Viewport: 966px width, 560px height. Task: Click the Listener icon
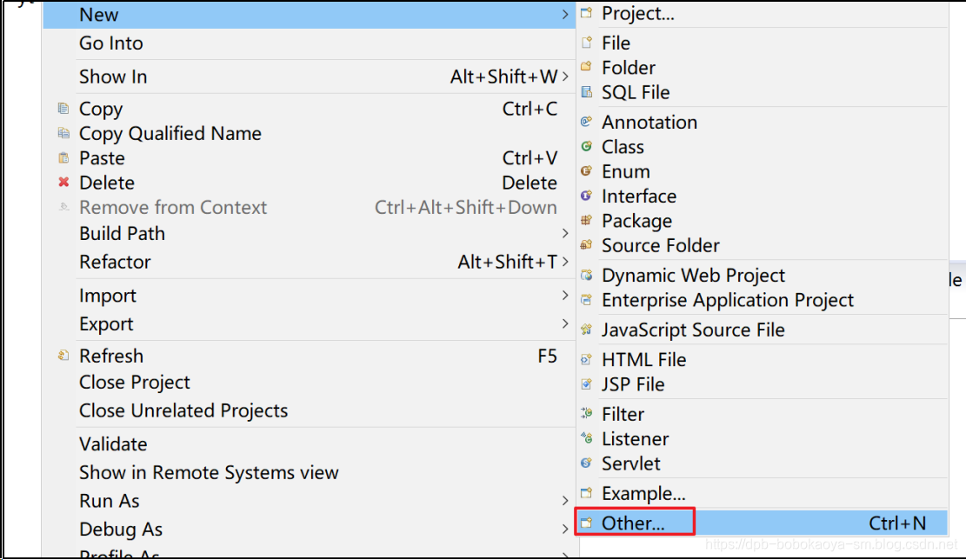coord(587,438)
